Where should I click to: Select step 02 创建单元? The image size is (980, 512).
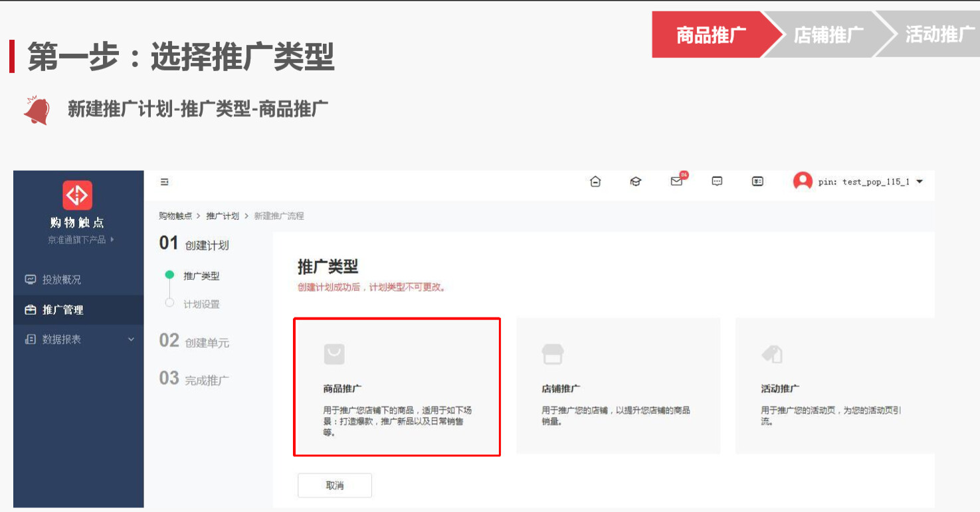[x=194, y=341]
